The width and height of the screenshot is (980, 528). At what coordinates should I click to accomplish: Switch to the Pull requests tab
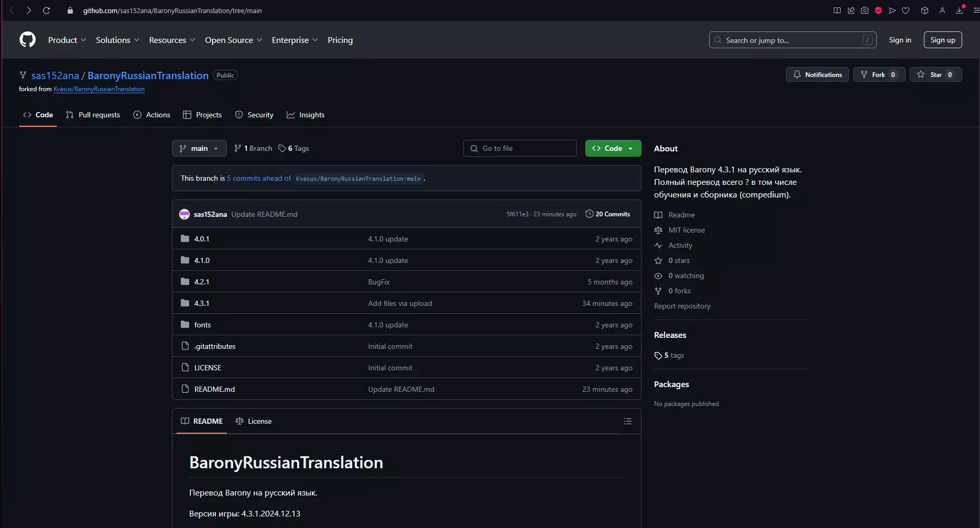click(93, 115)
